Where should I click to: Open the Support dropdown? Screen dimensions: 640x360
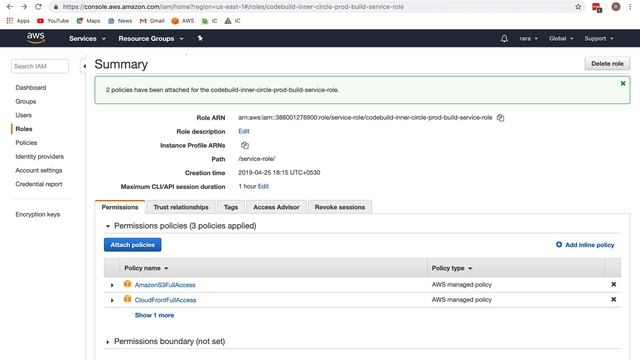coord(599,38)
